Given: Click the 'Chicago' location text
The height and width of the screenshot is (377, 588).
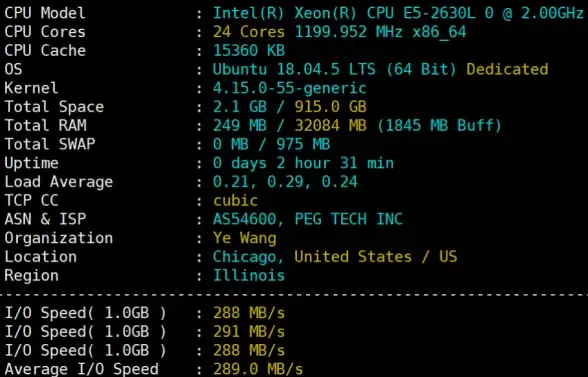Looking at the screenshot, I should [x=247, y=257].
